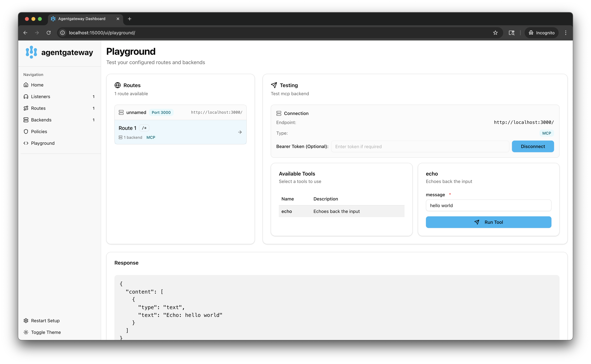The image size is (591, 364).
Task: Click the Policies shield icon
Action: 26,131
